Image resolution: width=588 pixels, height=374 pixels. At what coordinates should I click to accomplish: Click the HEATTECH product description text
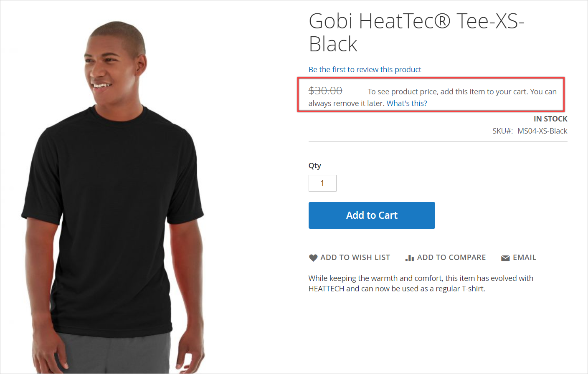point(421,283)
